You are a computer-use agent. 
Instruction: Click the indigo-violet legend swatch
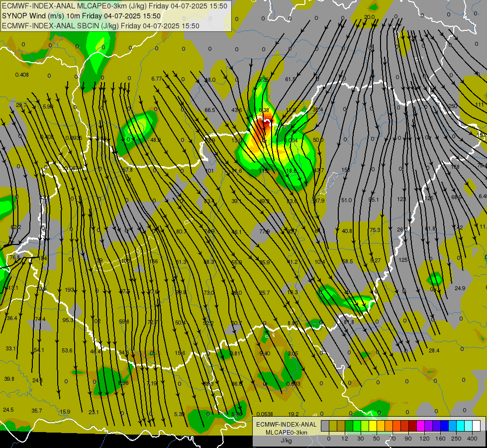pyautogui.click(x=436, y=426)
